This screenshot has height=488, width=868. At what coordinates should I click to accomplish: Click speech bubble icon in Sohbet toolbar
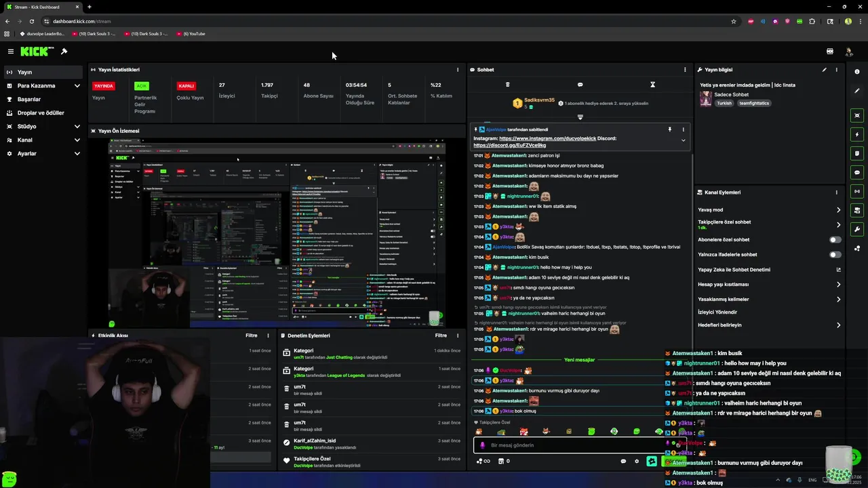(x=580, y=85)
